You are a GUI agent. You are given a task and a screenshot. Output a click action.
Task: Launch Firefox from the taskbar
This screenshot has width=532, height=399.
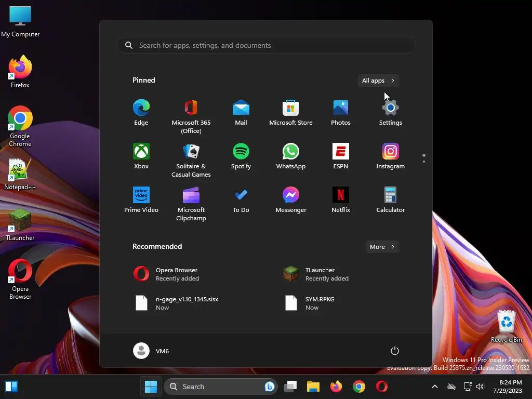click(x=336, y=387)
